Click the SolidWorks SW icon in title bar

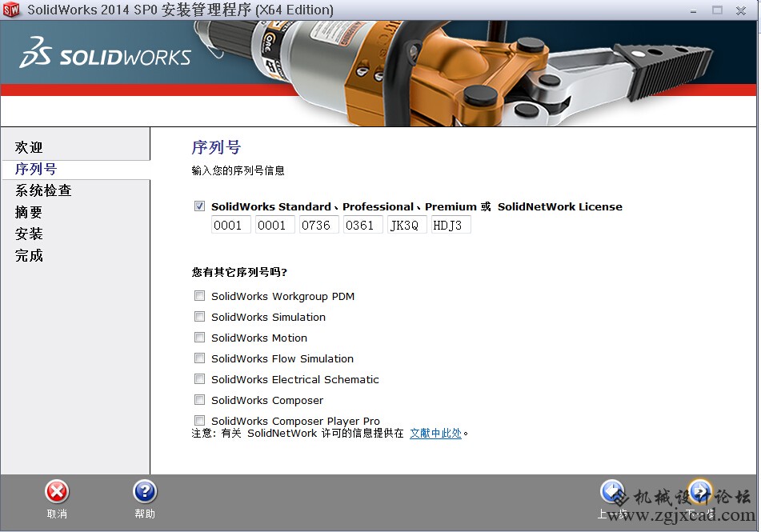(x=11, y=10)
